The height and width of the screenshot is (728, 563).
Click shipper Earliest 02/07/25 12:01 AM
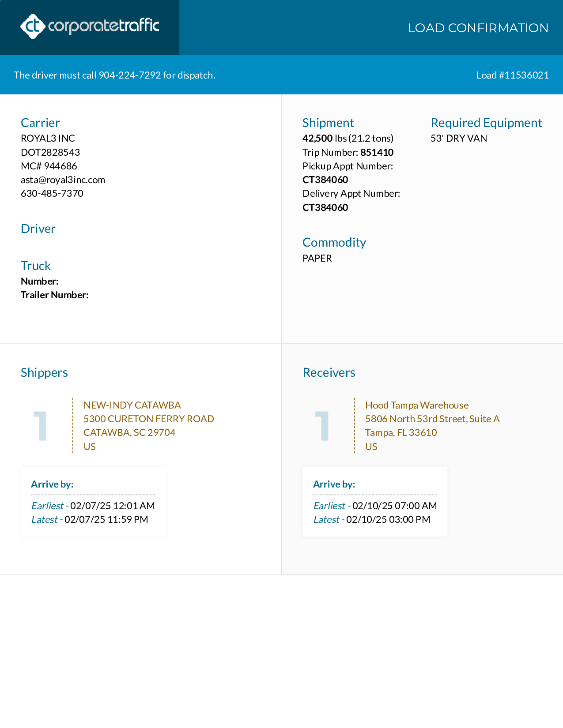(93, 506)
